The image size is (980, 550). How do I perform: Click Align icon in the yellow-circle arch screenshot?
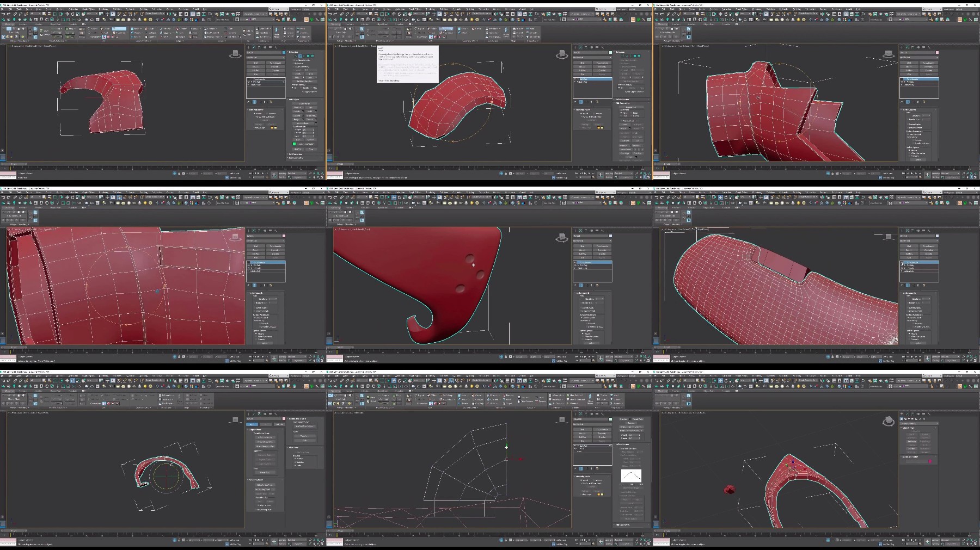click(x=175, y=380)
